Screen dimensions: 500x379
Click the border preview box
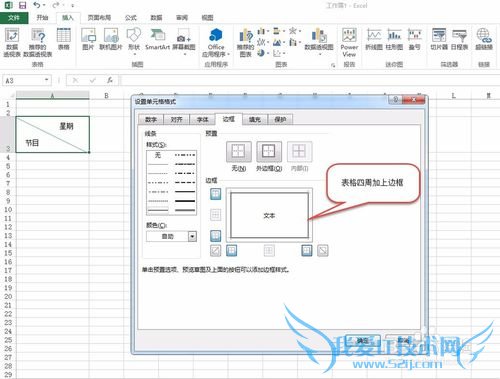coord(269,215)
